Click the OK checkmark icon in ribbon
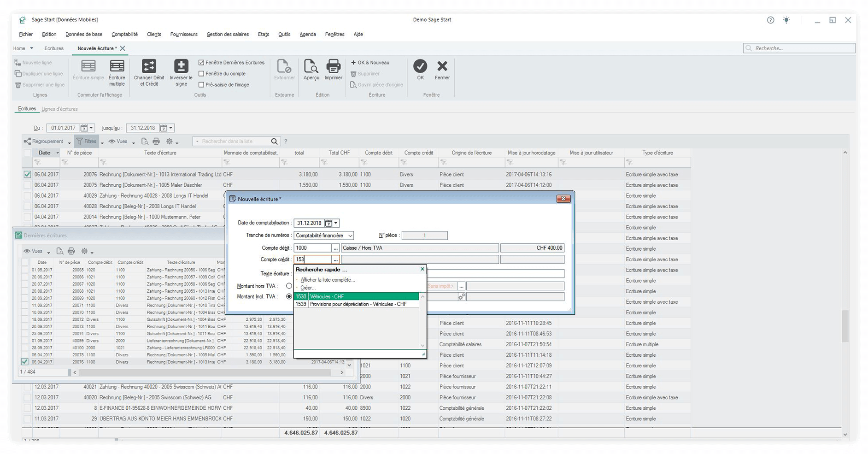Viewport: 868px width, 454px height. 420,66
